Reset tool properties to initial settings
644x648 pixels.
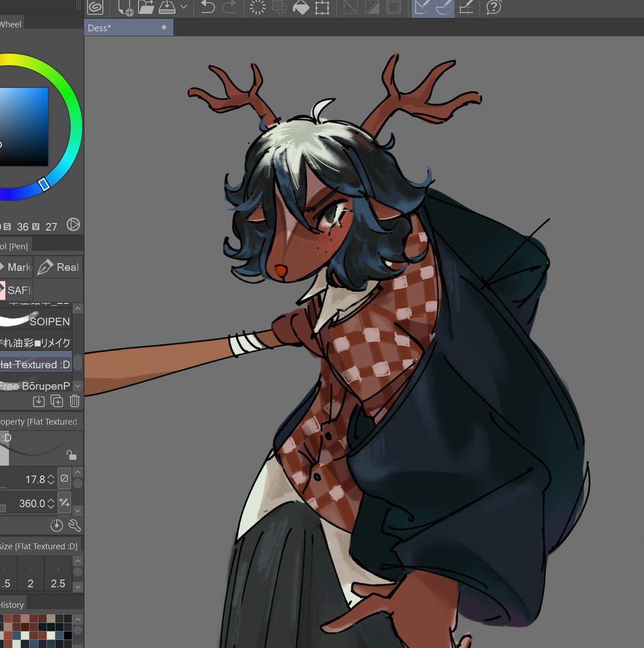pos(56,525)
